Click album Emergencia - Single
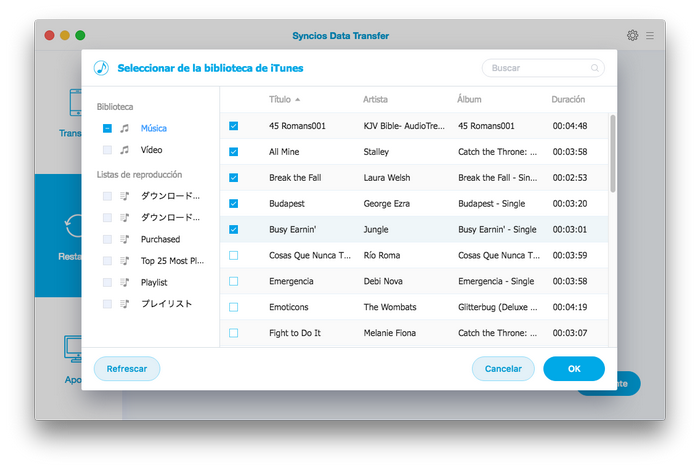700x470 pixels. coord(496,281)
